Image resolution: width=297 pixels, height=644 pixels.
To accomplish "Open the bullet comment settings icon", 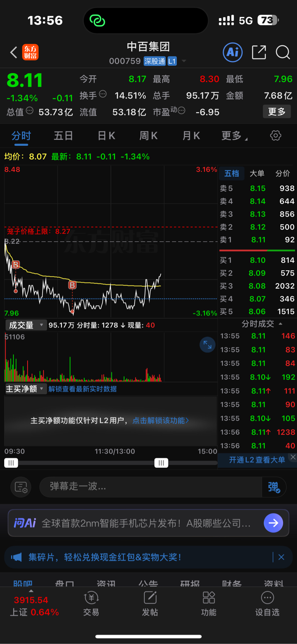I will tap(21, 487).
